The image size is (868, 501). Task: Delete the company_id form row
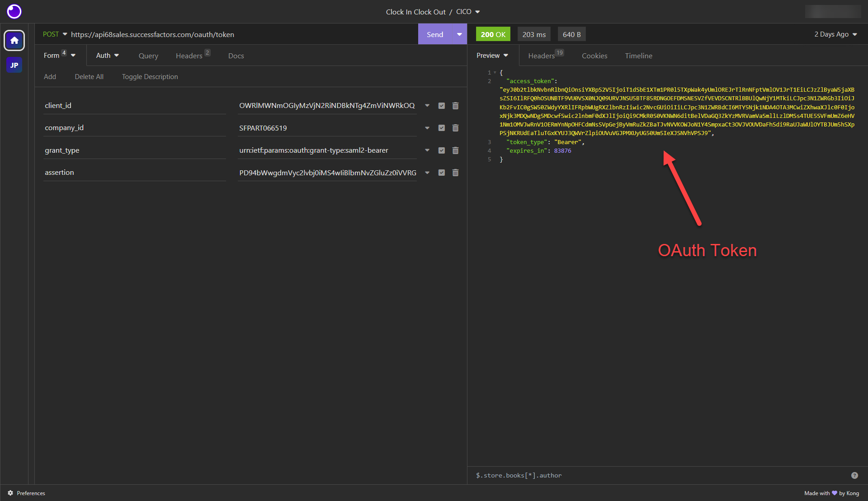[x=455, y=128]
